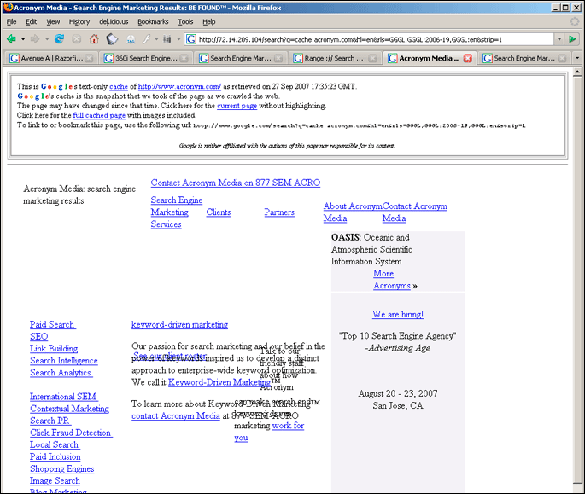
Task: Open the About Acronym Media link
Action: point(353,212)
